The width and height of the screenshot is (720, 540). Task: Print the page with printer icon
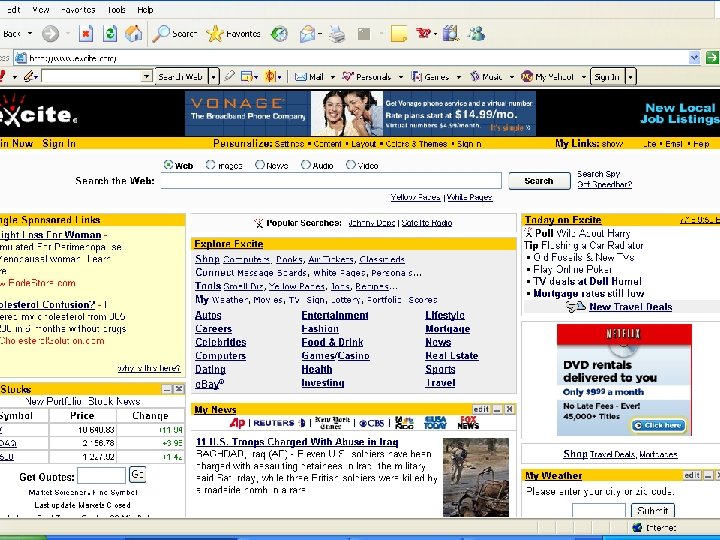[337, 34]
